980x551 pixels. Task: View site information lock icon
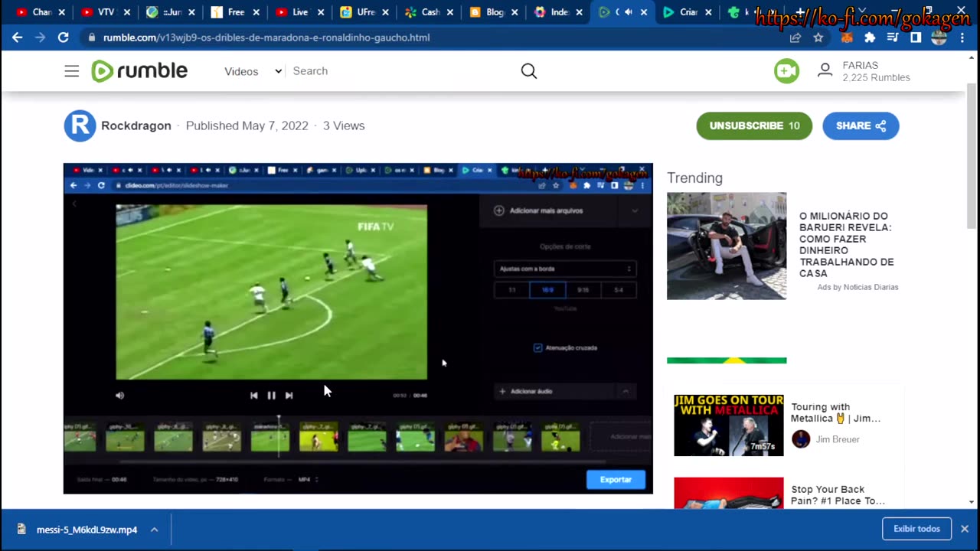[x=92, y=37]
